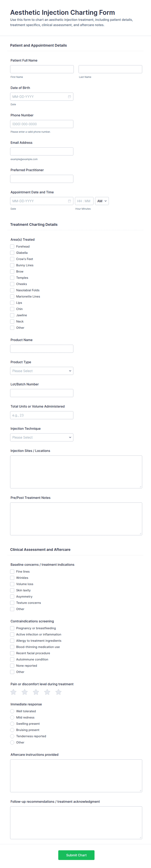Focus the Lot/Batch Number field
The image size is (151, 868).
42,393
